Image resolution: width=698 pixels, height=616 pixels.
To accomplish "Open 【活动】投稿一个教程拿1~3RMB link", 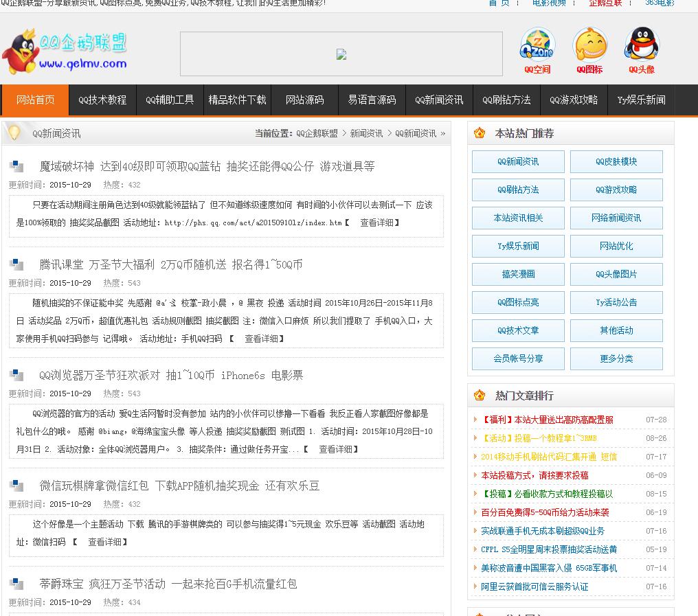I will click(539, 438).
